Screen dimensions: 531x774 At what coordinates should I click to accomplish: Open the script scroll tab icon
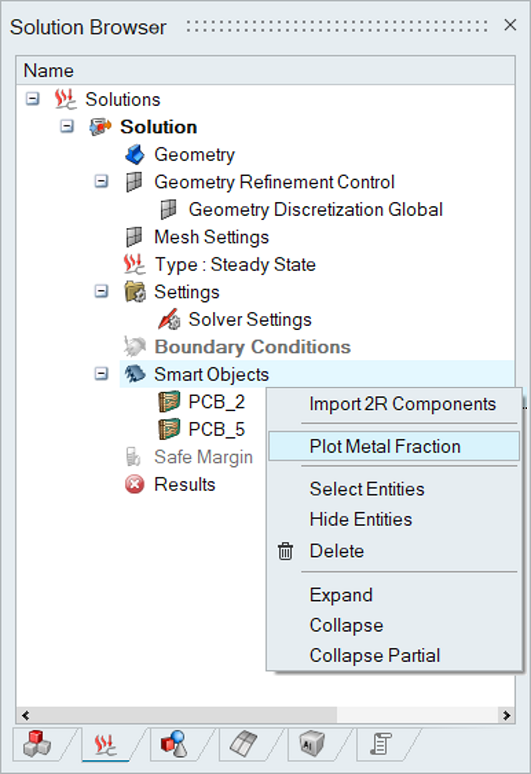click(x=381, y=744)
